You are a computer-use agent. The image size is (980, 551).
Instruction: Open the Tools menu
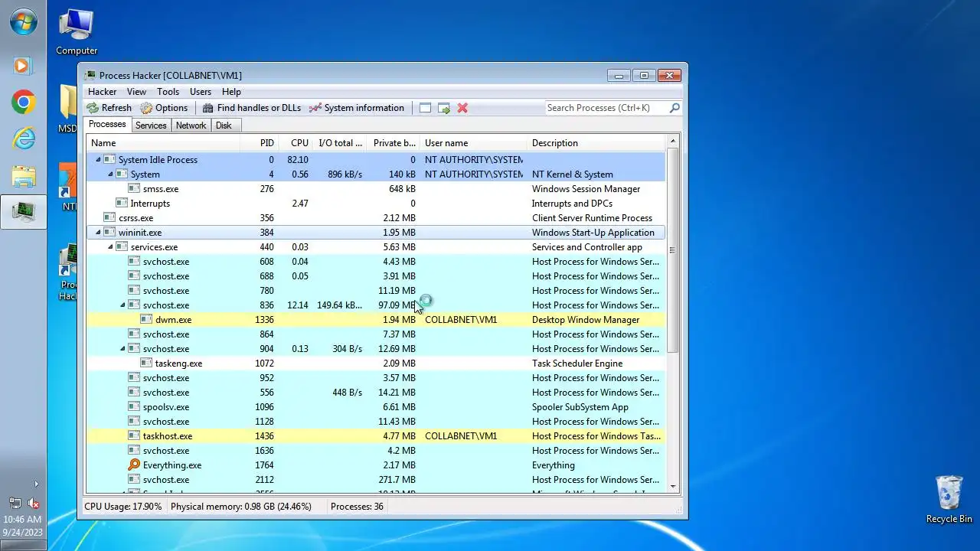(x=168, y=92)
